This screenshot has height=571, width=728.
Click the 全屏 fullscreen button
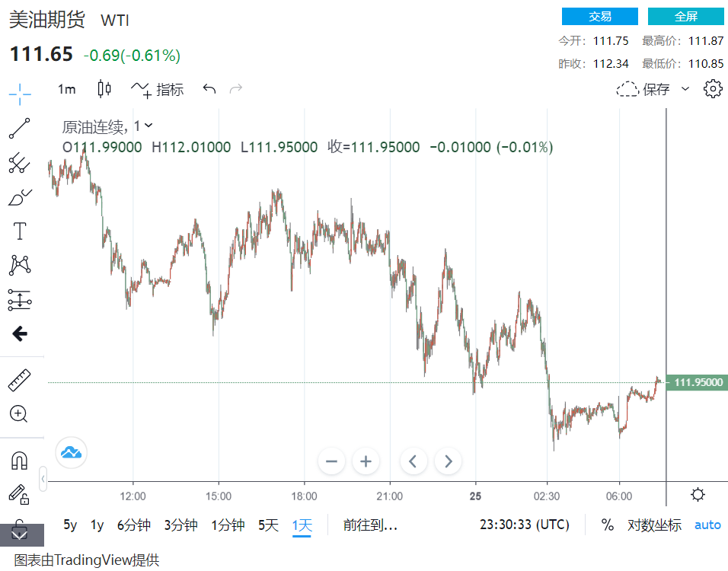point(685,17)
